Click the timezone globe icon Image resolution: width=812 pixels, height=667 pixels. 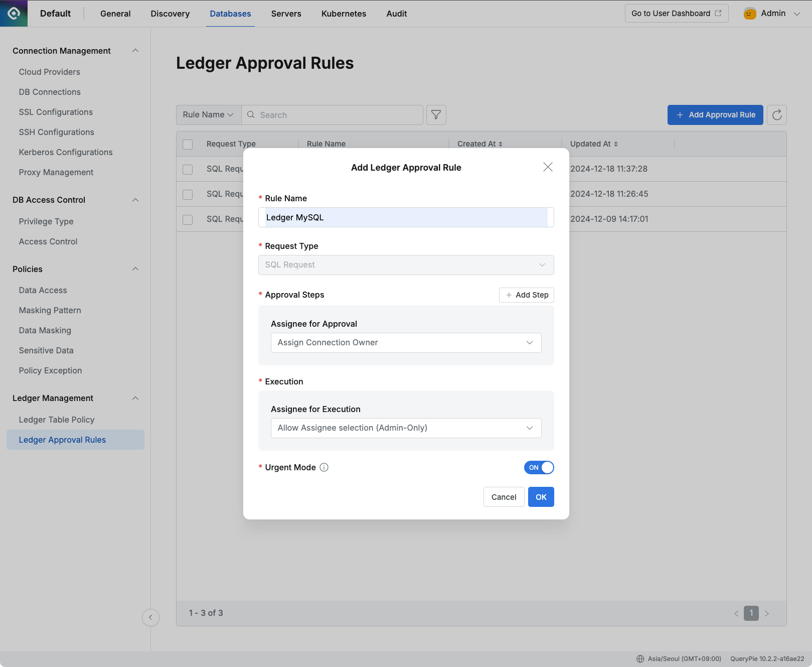[x=640, y=658]
